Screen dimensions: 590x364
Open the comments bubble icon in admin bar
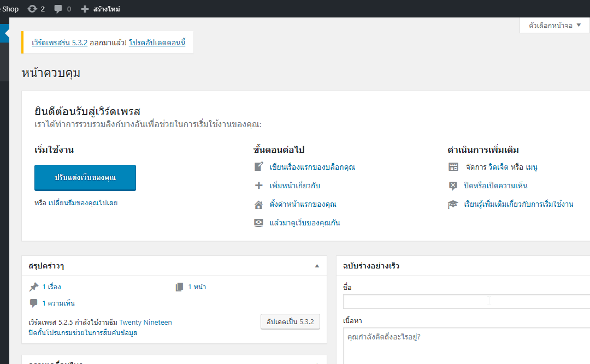click(x=58, y=9)
